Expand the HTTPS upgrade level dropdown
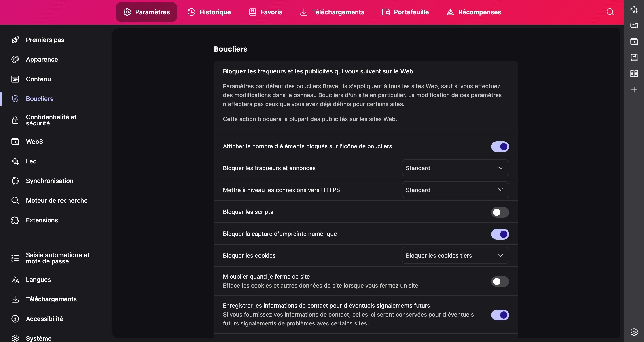This screenshot has height=342, width=644. (x=455, y=190)
